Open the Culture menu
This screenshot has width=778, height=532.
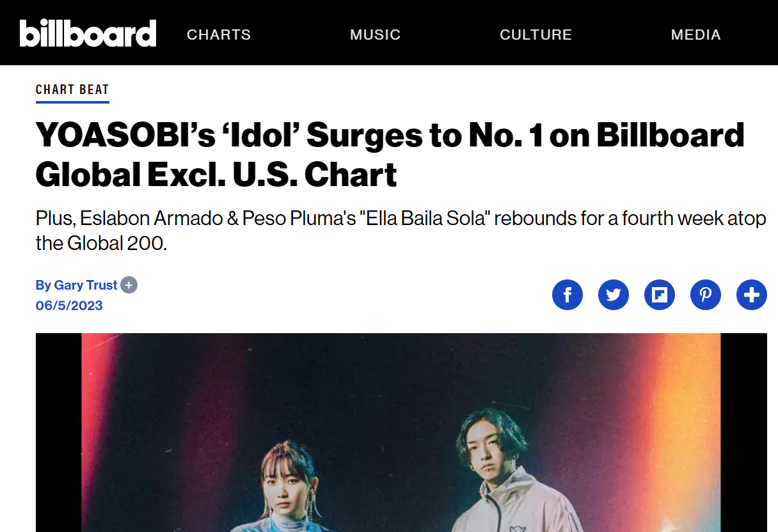[536, 35]
